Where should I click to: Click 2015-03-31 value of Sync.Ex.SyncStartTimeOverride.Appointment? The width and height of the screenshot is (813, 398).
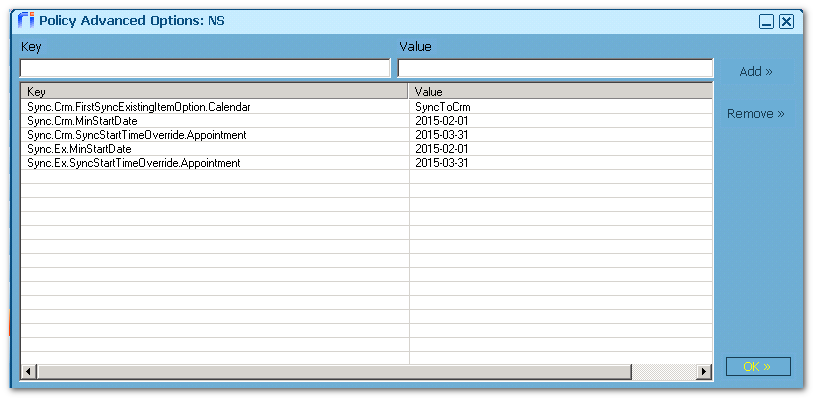pyautogui.click(x=442, y=163)
